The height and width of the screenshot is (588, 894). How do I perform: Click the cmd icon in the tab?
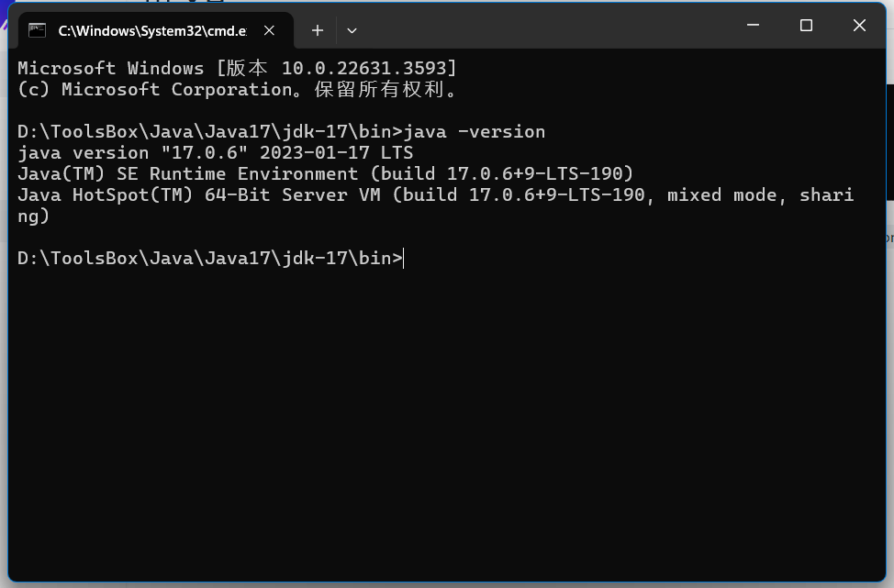click(38, 30)
